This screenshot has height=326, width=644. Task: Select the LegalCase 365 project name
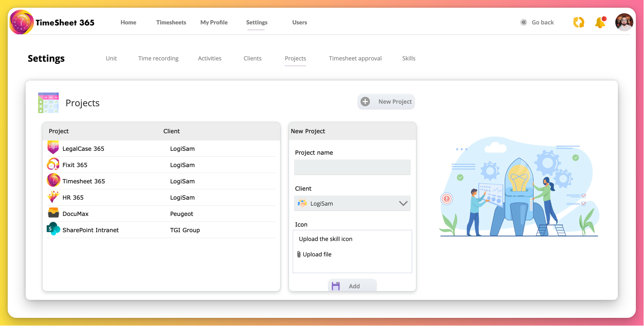tap(83, 149)
